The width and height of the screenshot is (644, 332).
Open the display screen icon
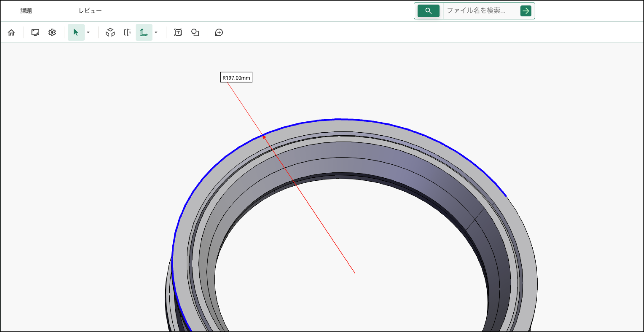[35, 33]
